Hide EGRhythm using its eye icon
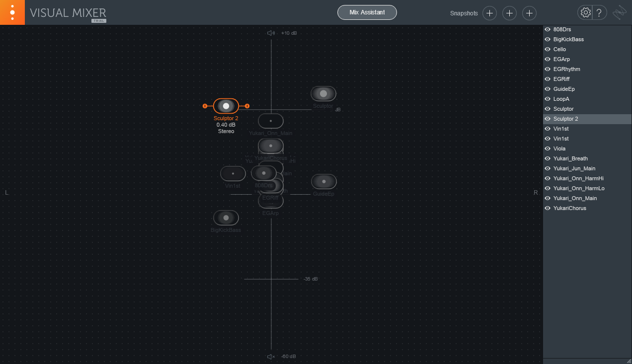The width and height of the screenshot is (632, 364). [x=548, y=69]
